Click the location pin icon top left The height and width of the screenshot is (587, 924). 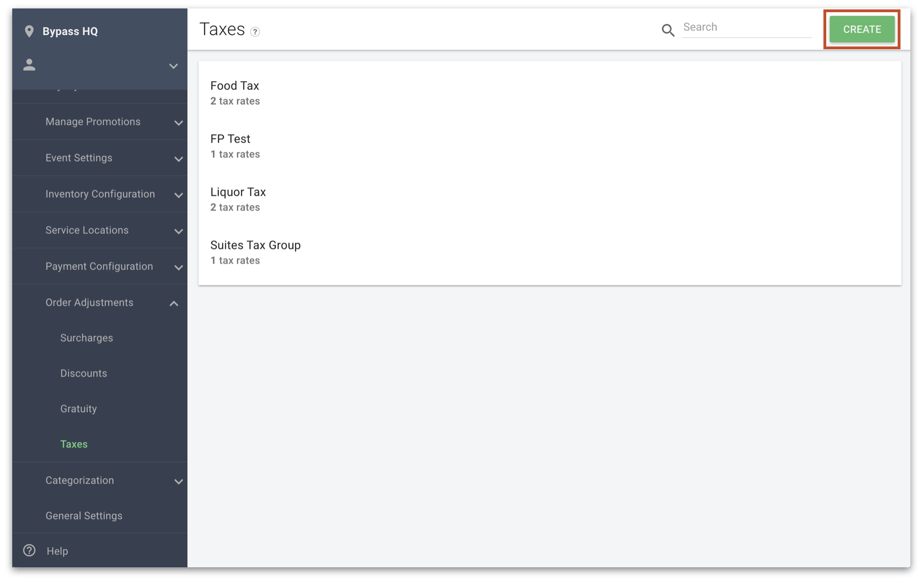30,31
